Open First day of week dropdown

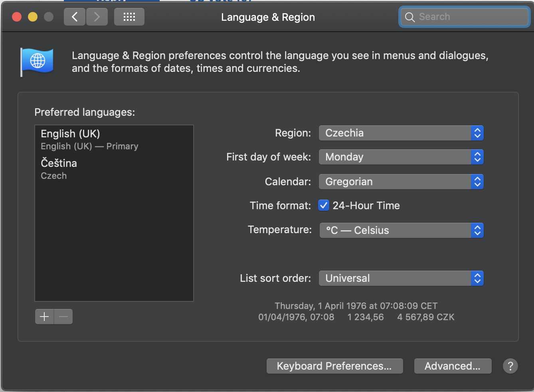pyautogui.click(x=401, y=157)
